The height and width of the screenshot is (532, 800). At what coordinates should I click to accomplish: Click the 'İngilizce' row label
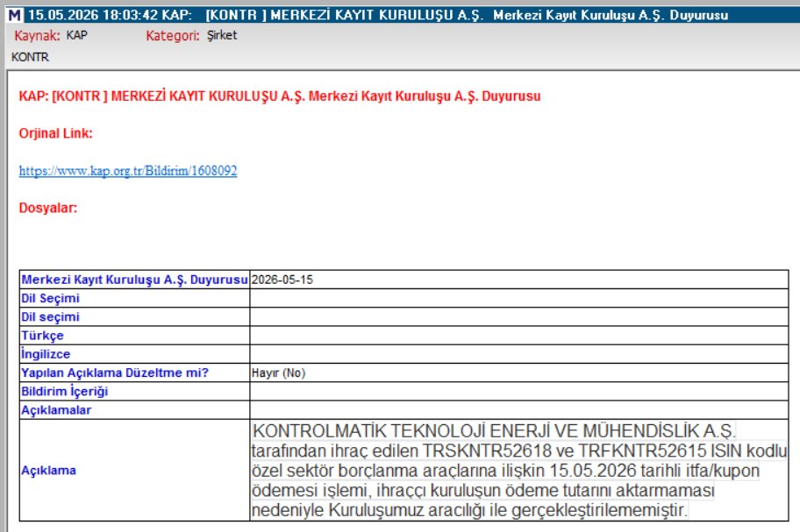46,354
